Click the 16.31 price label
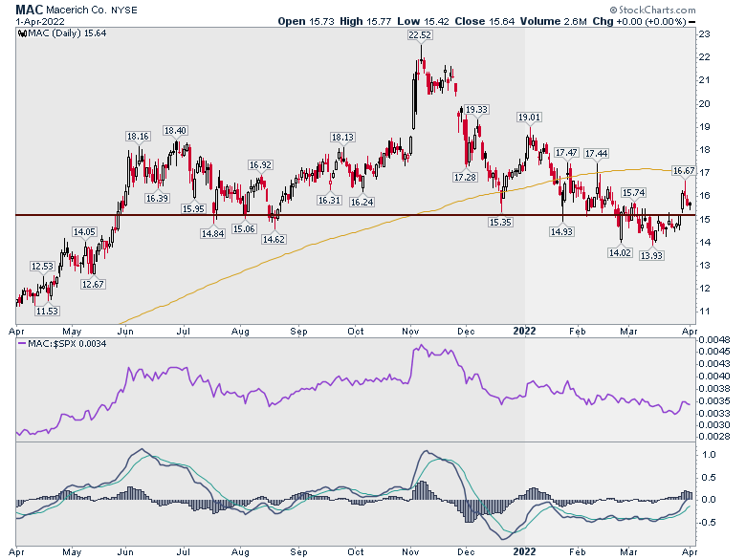Image resolution: width=746 pixels, height=560 pixels. point(329,200)
